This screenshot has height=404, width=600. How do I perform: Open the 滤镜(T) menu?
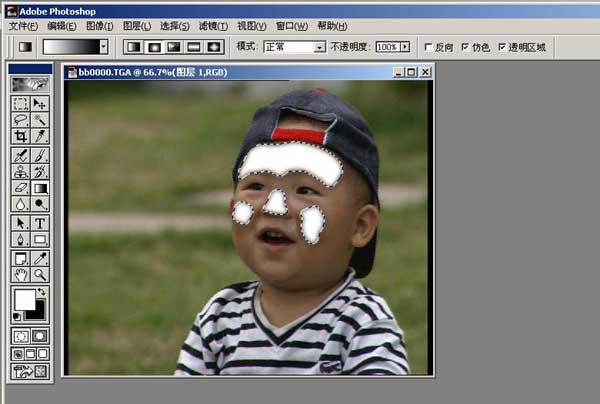coord(213,26)
